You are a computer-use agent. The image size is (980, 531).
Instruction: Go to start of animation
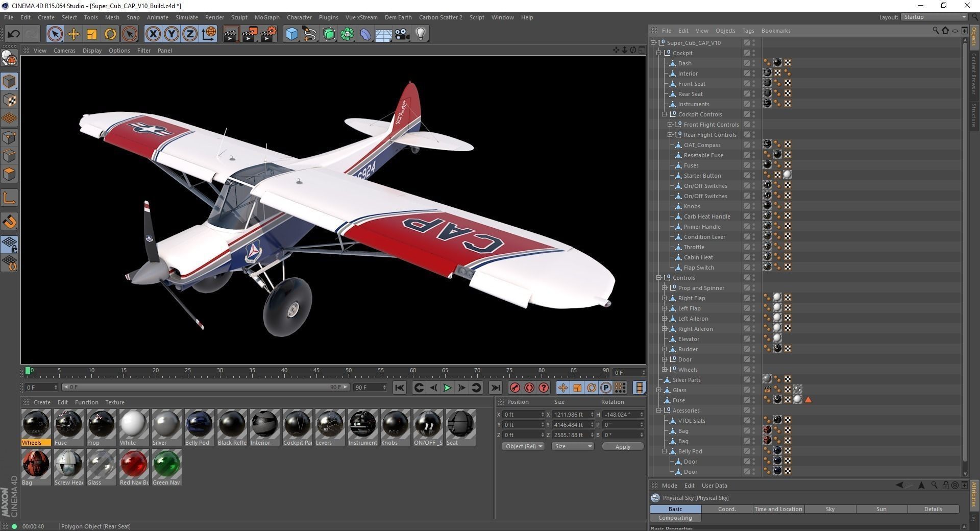(400, 388)
